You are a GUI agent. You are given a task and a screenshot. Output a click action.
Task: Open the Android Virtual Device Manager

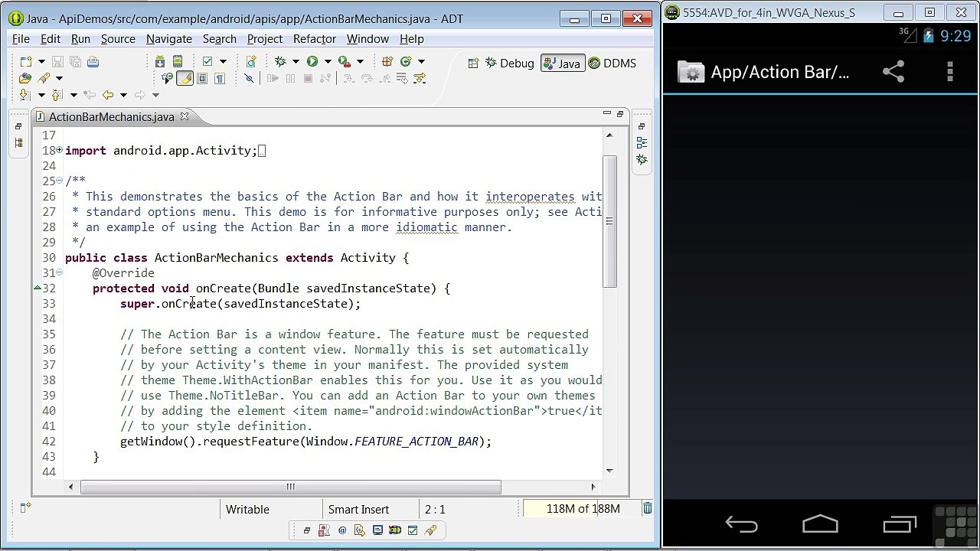tap(178, 62)
